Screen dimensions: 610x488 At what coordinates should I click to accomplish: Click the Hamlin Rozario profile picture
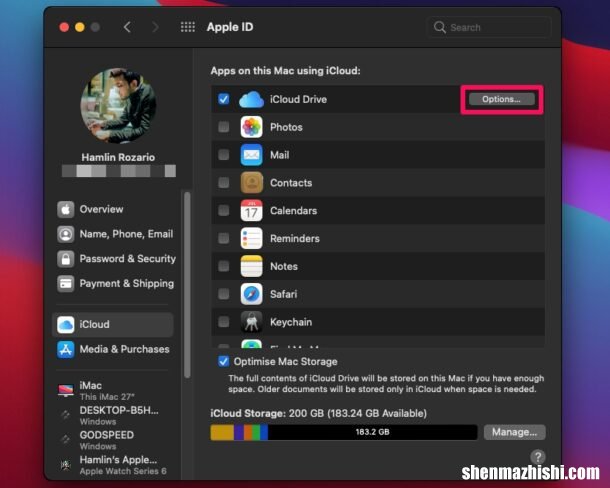(119, 105)
